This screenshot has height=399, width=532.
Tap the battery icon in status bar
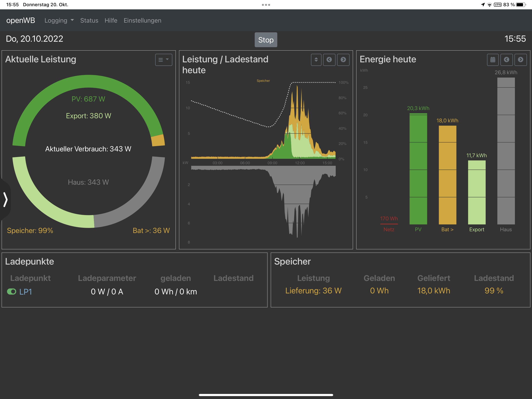(521, 4)
